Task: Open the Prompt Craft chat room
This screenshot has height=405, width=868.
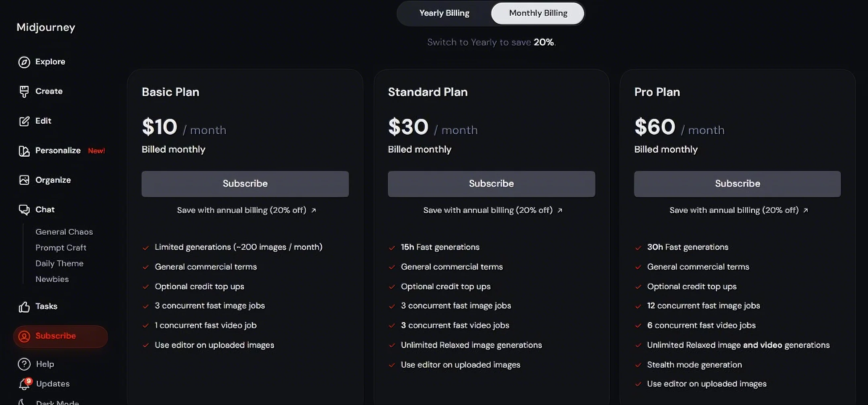Action: coord(61,247)
